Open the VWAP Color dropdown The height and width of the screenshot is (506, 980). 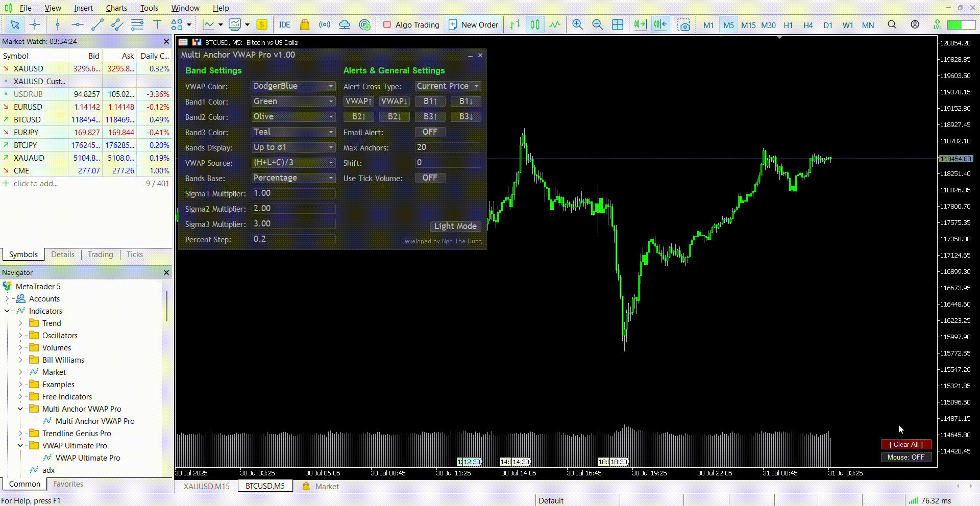(x=293, y=86)
